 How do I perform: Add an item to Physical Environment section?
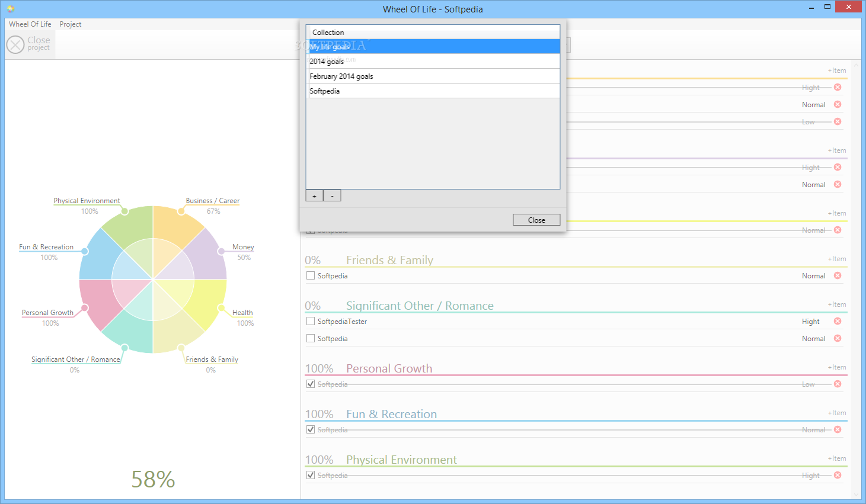837,458
